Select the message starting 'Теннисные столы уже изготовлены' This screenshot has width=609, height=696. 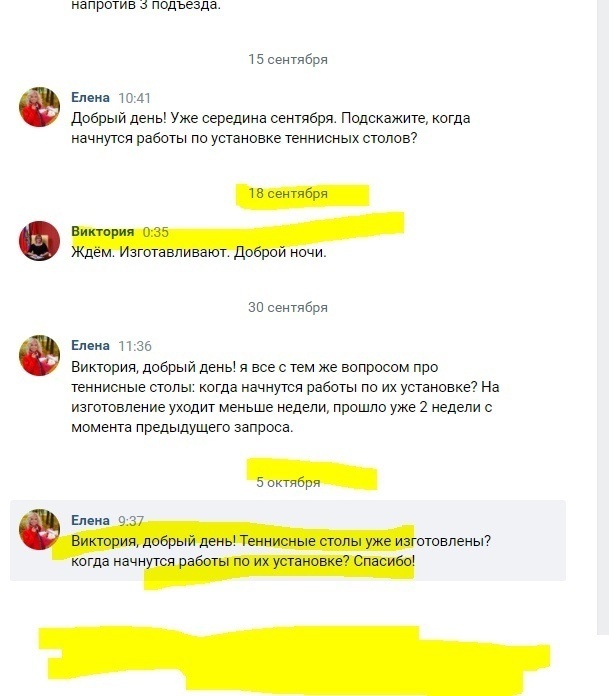[281, 551]
